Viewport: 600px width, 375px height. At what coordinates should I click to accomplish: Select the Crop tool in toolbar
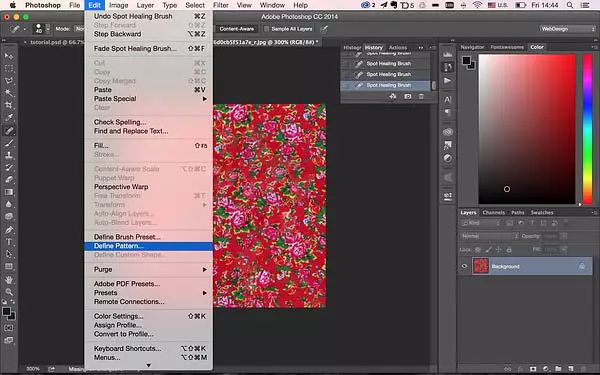9,105
